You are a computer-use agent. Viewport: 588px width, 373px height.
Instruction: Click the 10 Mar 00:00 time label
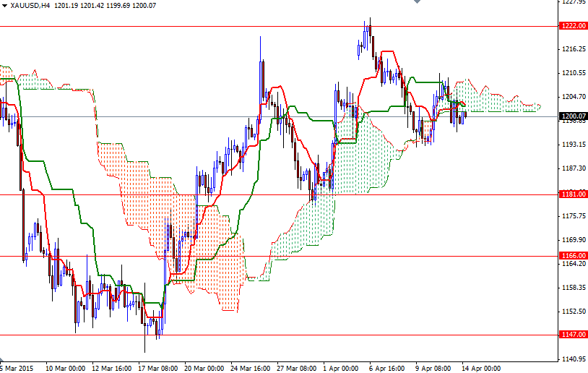pyautogui.click(x=66, y=368)
